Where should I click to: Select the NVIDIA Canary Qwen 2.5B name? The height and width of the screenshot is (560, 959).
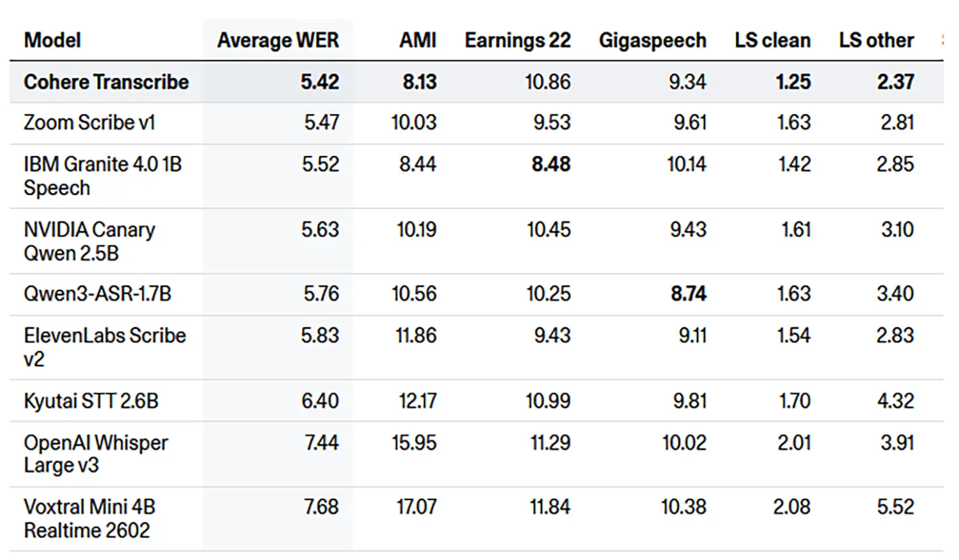coord(90,241)
